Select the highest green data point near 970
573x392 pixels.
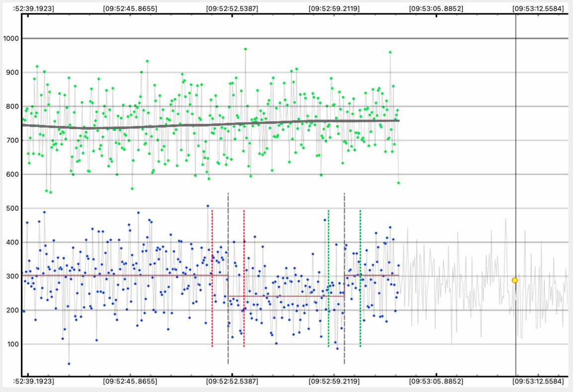[x=245, y=49]
